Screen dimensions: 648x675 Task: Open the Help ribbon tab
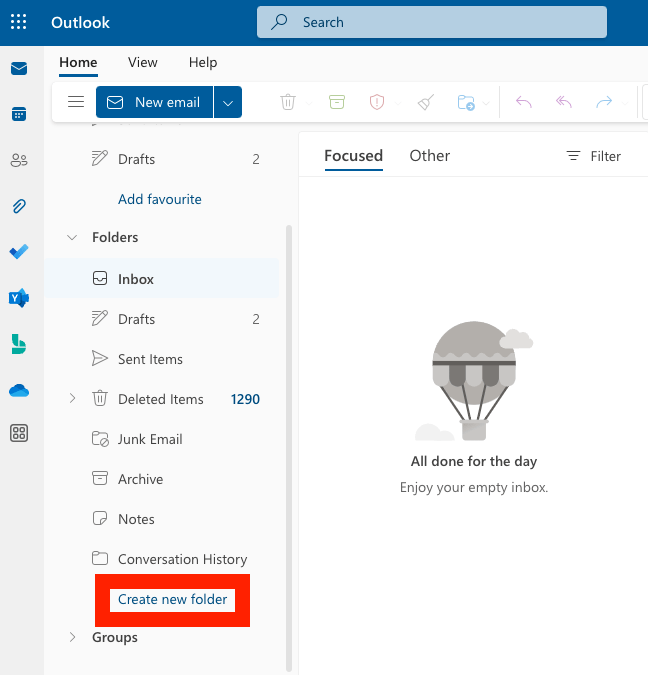[203, 62]
